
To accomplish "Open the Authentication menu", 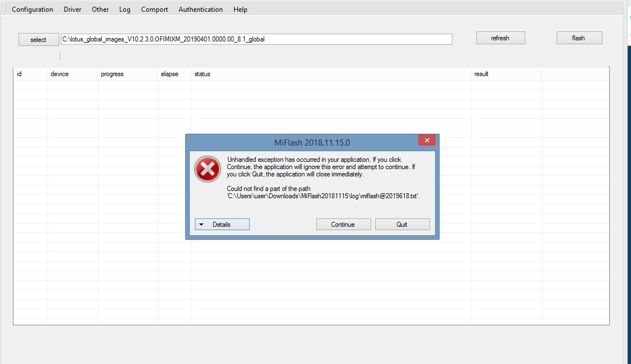I will [x=200, y=10].
